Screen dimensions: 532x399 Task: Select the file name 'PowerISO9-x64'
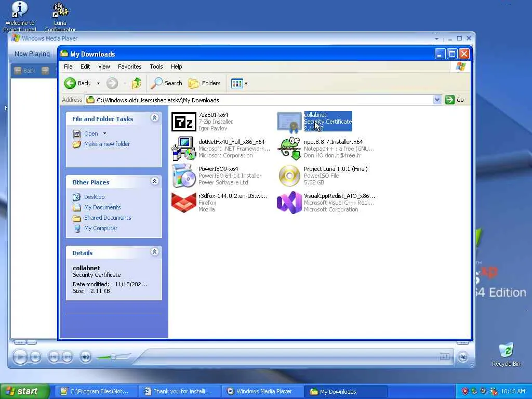click(x=218, y=169)
